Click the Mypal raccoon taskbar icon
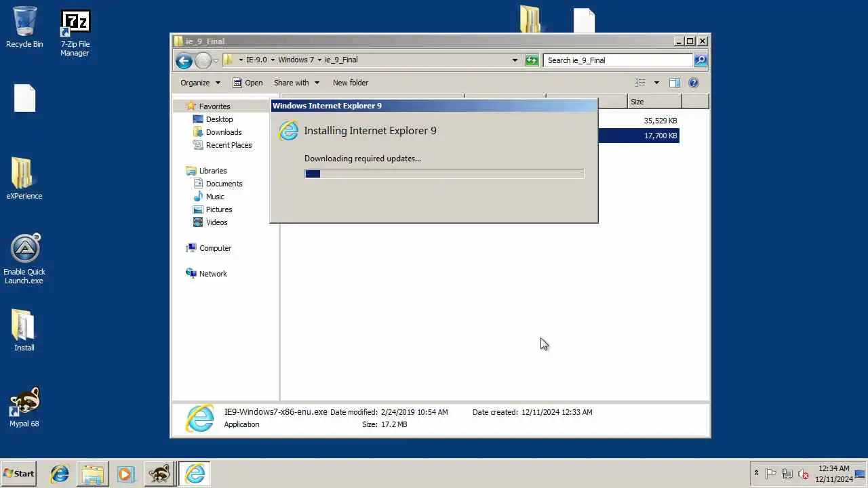The image size is (868, 488). point(159,474)
